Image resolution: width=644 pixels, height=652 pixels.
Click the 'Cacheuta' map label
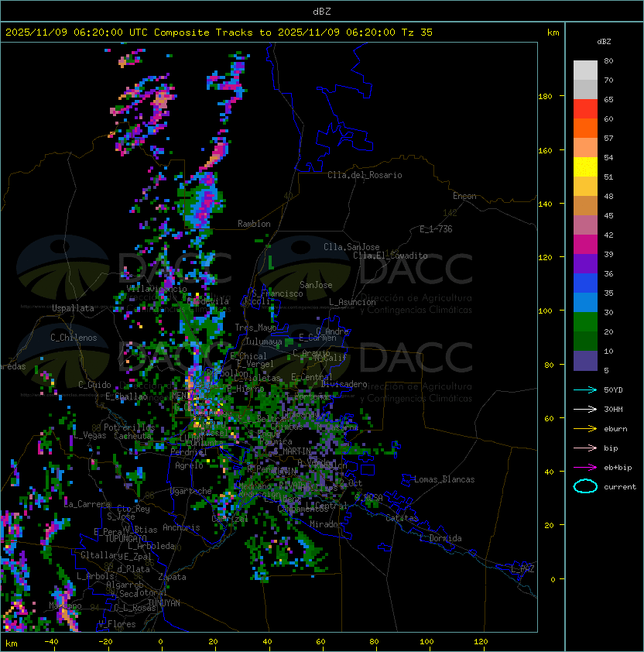[x=132, y=436]
